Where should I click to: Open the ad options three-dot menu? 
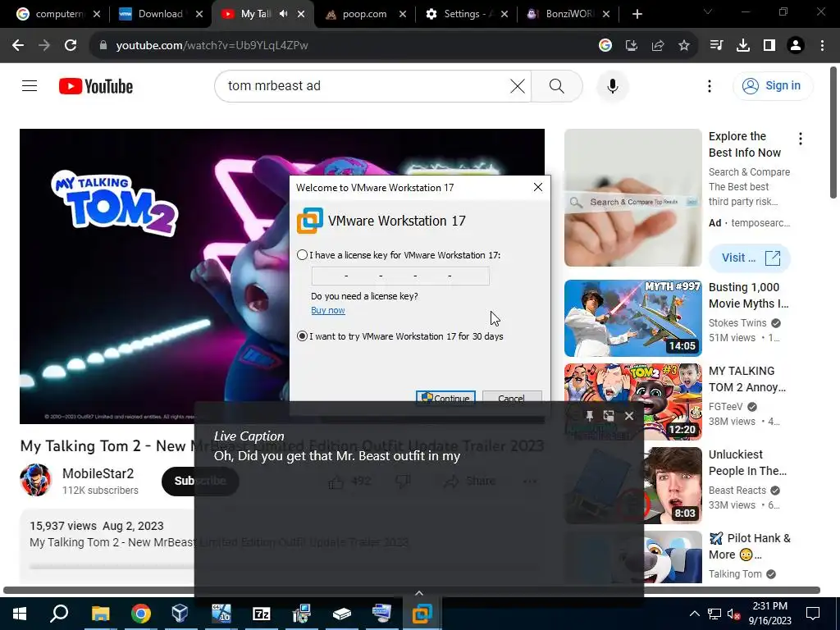click(x=801, y=139)
